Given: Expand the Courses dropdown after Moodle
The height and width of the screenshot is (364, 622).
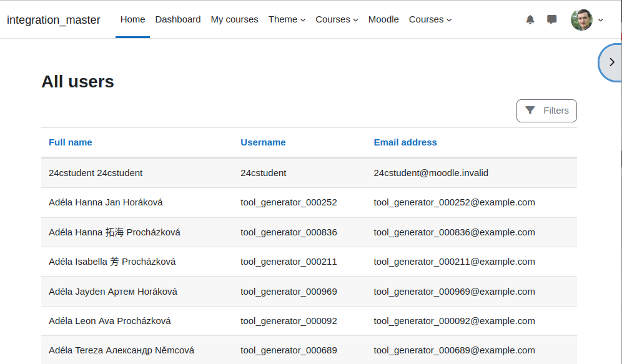Looking at the screenshot, I should [x=430, y=19].
